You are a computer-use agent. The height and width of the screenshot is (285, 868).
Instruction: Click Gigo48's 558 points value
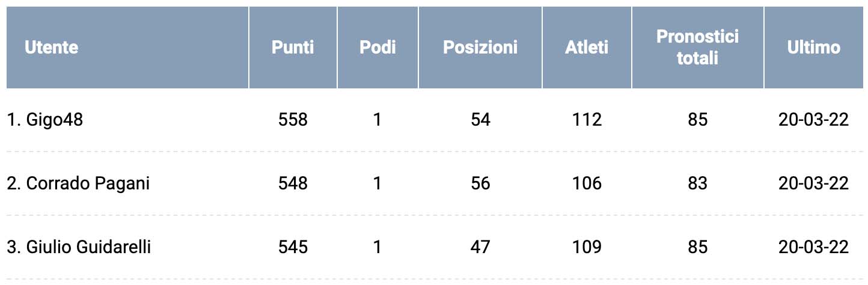293,120
